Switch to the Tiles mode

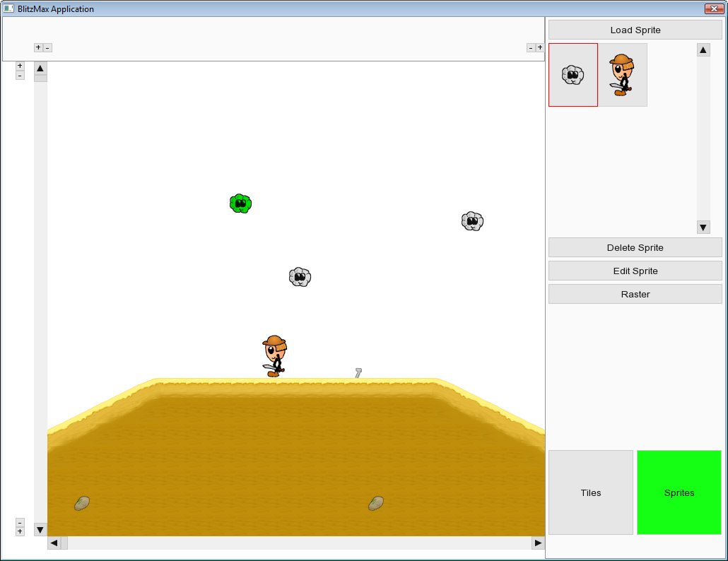tap(591, 492)
